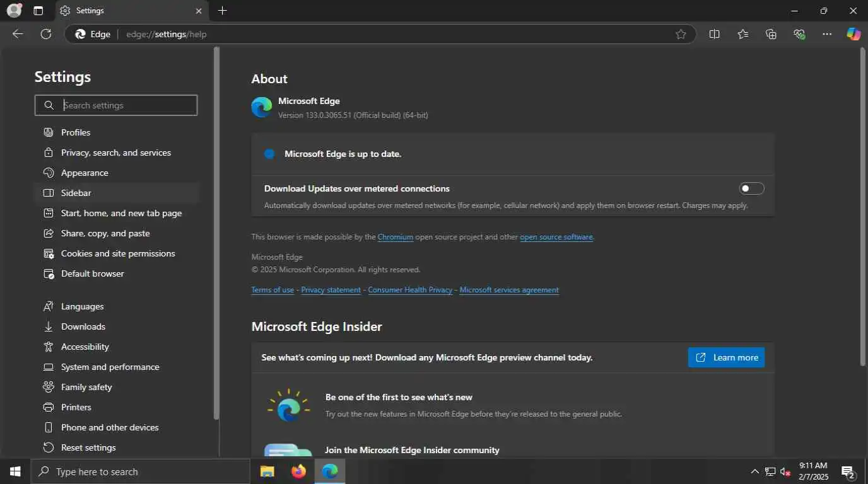Click the taskbar search box
The height and width of the screenshot is (484, 868).
[x=140, y=471]
